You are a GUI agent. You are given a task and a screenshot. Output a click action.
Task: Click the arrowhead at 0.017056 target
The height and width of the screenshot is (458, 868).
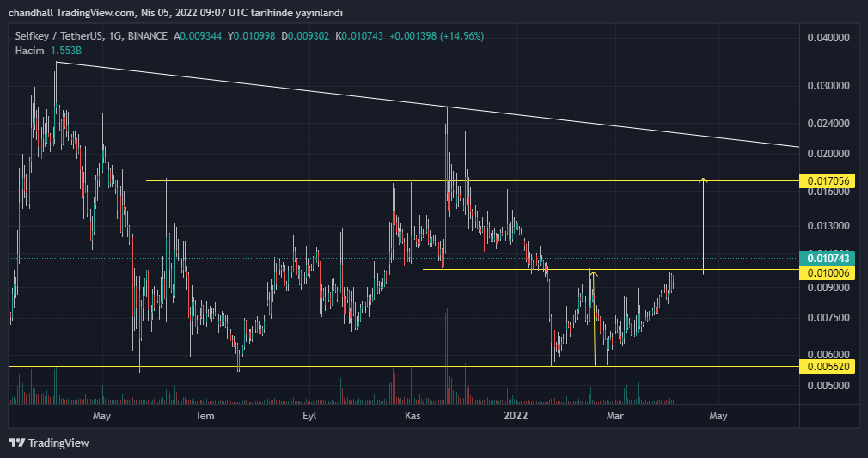703,180
